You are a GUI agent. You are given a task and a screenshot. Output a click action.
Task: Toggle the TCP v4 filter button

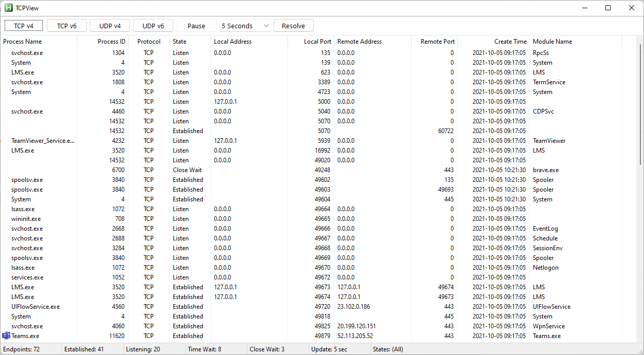[24, 26]
